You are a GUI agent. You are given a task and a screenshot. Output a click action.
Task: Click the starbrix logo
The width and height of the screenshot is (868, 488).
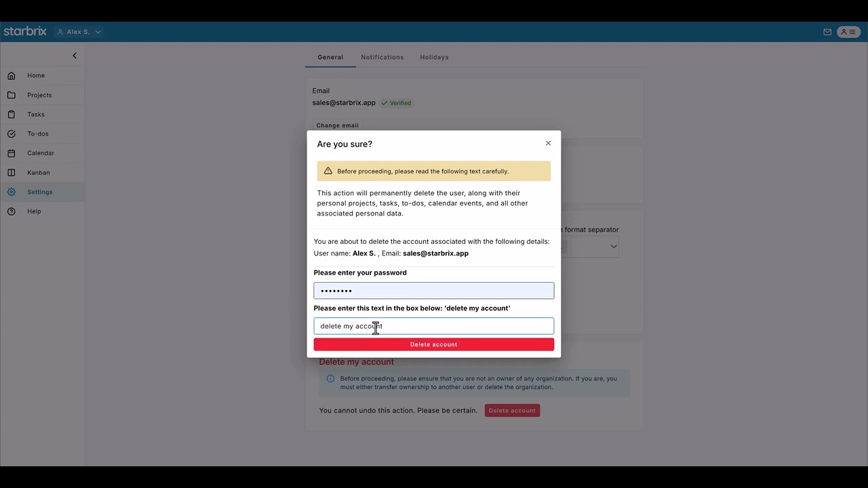(25, 31)
